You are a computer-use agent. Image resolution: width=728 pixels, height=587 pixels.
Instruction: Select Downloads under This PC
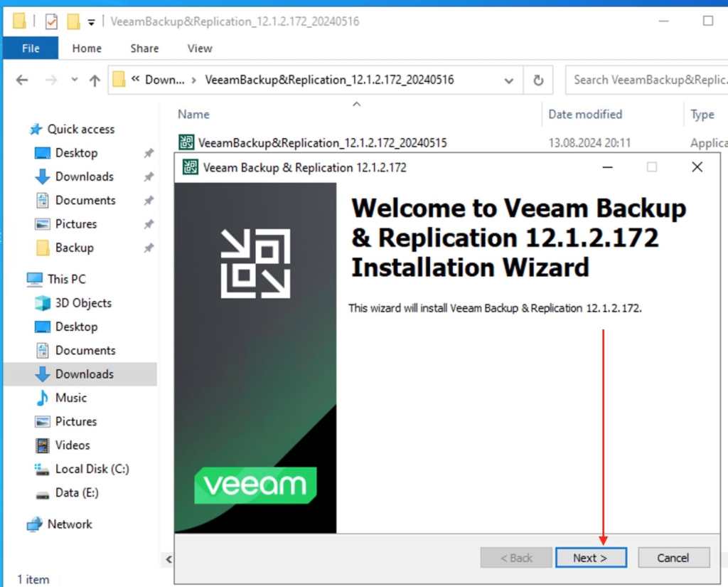[x=84, y=374]
